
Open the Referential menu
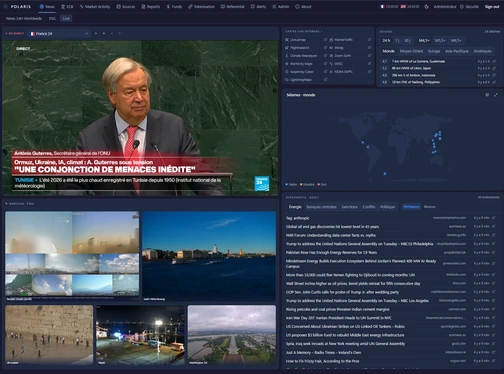click(233, 6)
